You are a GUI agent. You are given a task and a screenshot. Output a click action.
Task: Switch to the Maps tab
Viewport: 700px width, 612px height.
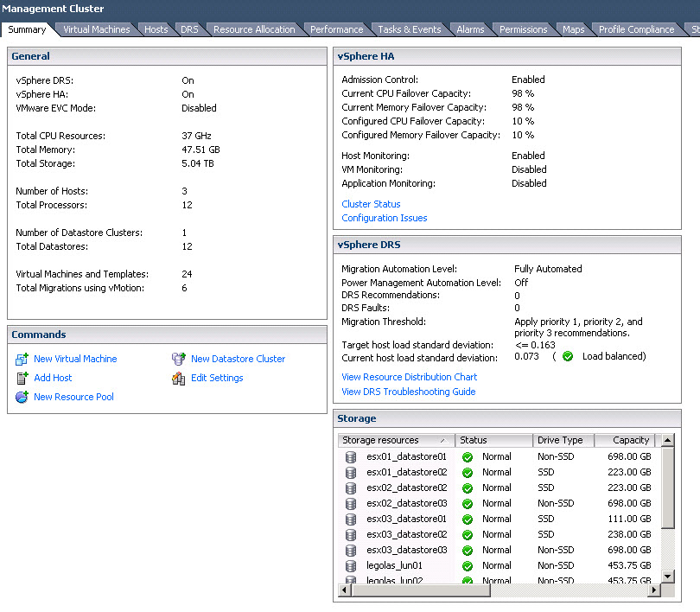tap(573, 29)
